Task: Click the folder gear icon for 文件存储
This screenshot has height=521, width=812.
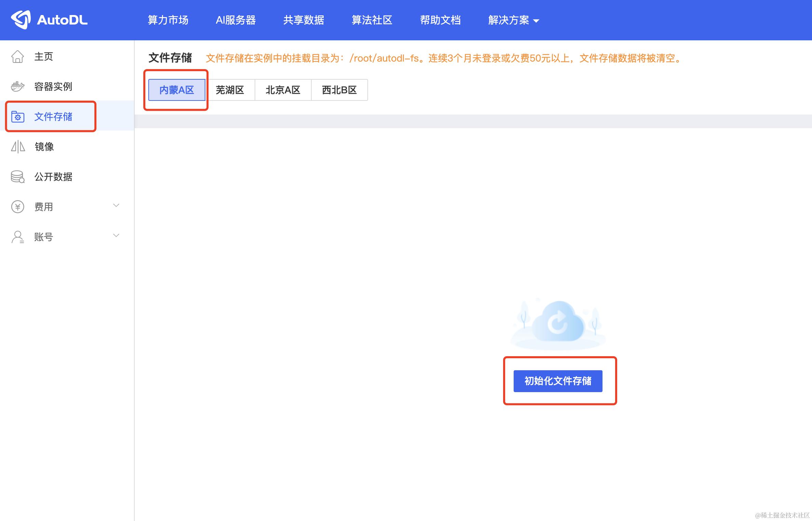Action: (18, 117)
